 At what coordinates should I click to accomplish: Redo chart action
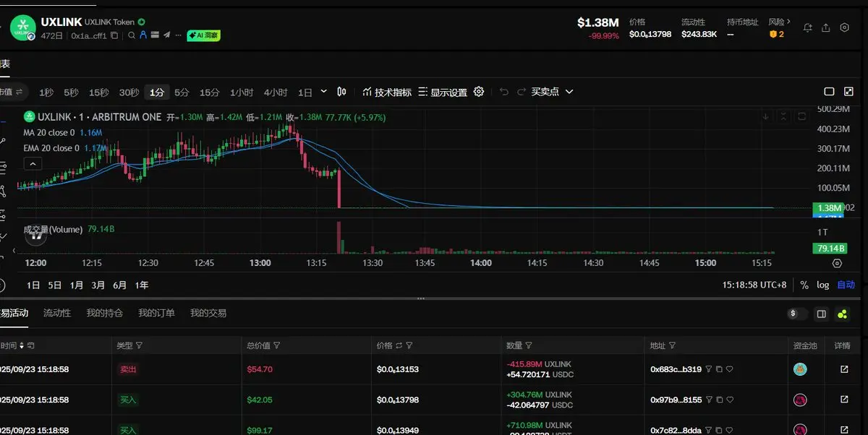(x=521, y=92)
